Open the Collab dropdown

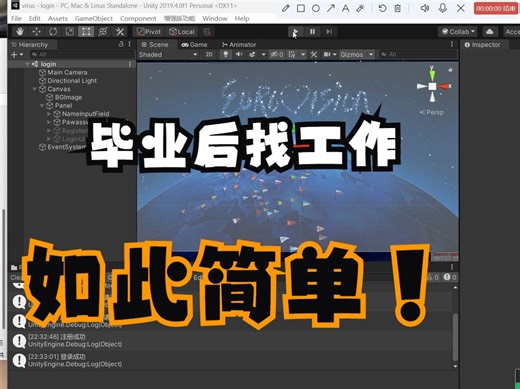tap(458, 32)
